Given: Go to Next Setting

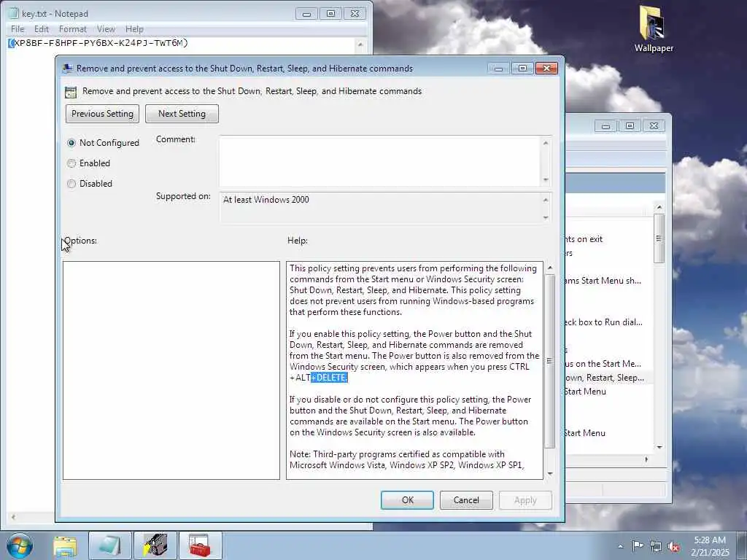Looking at the screenshot, I should click(182, 114).
